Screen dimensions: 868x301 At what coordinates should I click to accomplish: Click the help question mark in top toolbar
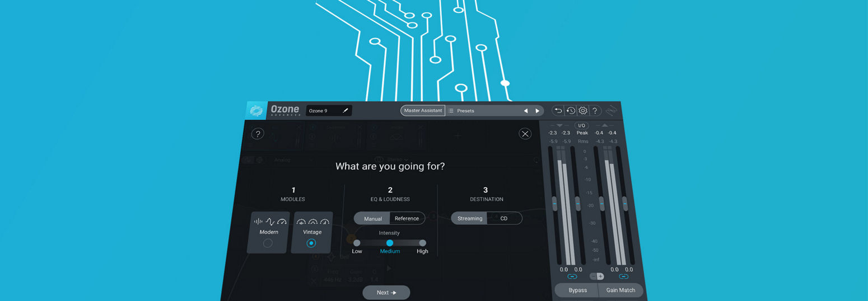[595, 111]
